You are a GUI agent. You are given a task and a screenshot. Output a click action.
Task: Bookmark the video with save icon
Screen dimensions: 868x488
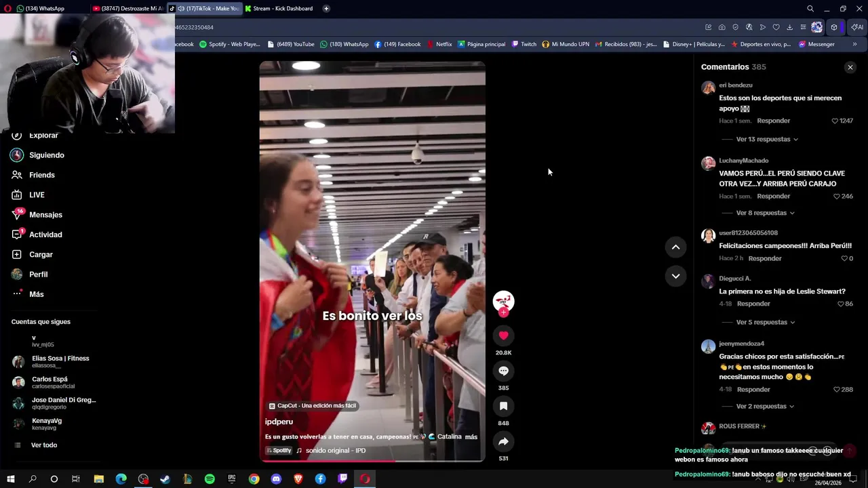503,406
